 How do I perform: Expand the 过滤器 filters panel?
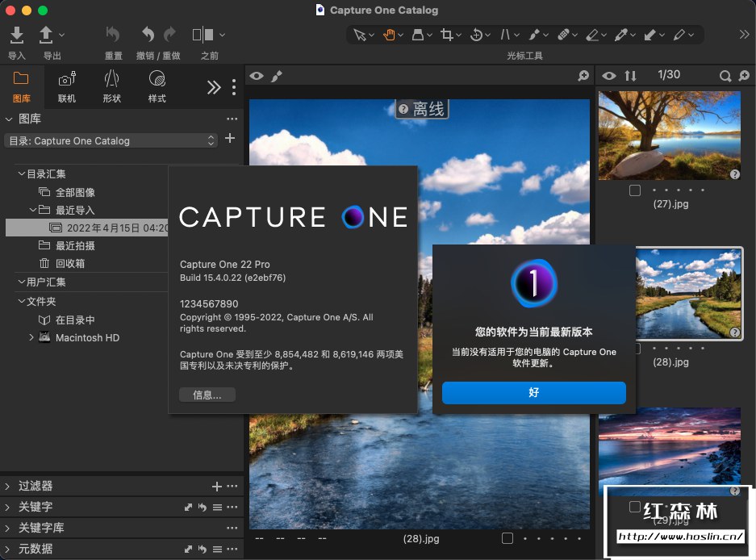pos(8,486)
